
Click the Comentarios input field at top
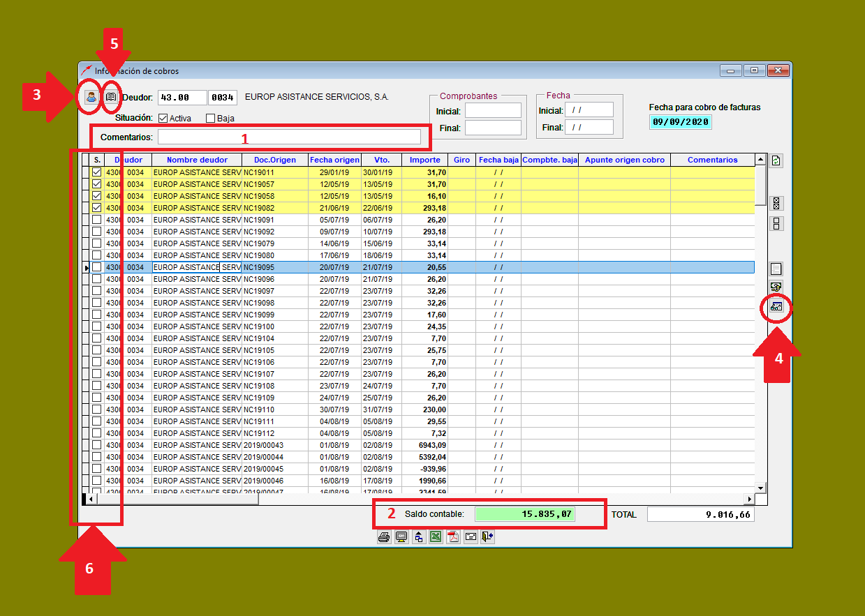click(289, 137)
